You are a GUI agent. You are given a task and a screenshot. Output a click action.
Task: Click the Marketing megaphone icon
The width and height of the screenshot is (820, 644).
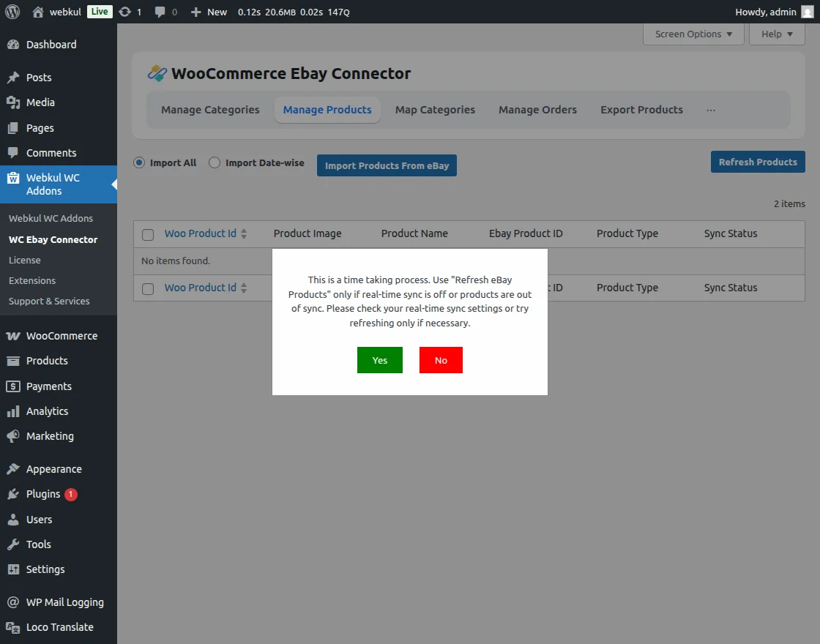point(13,436)
